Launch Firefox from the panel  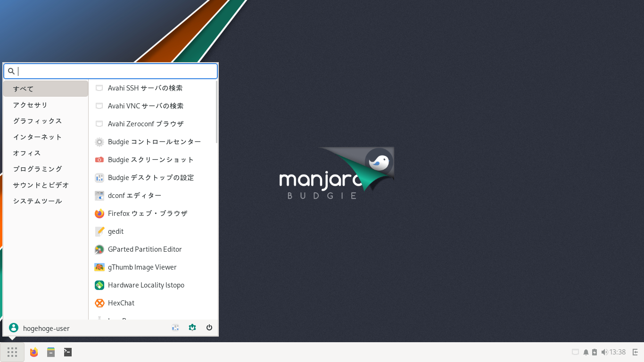pos(34,352)
